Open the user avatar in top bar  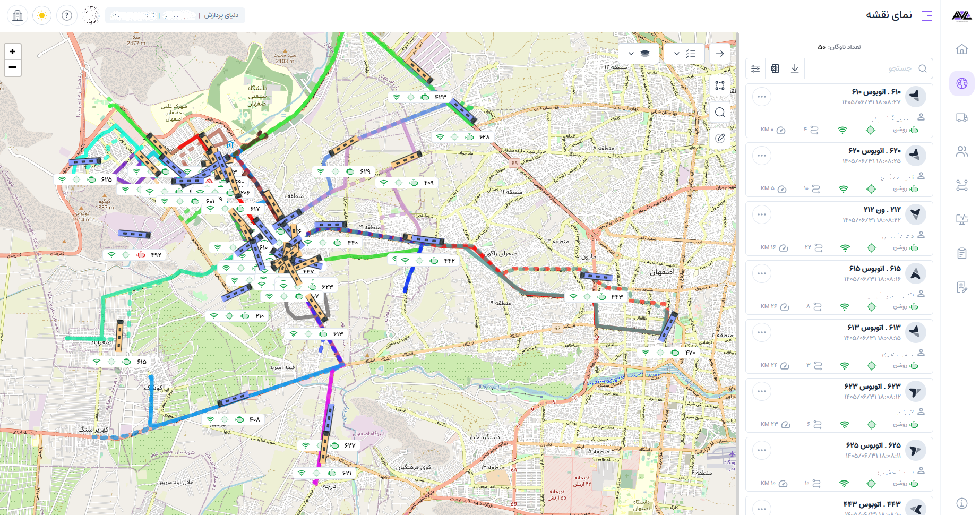(x=91, y=15)
